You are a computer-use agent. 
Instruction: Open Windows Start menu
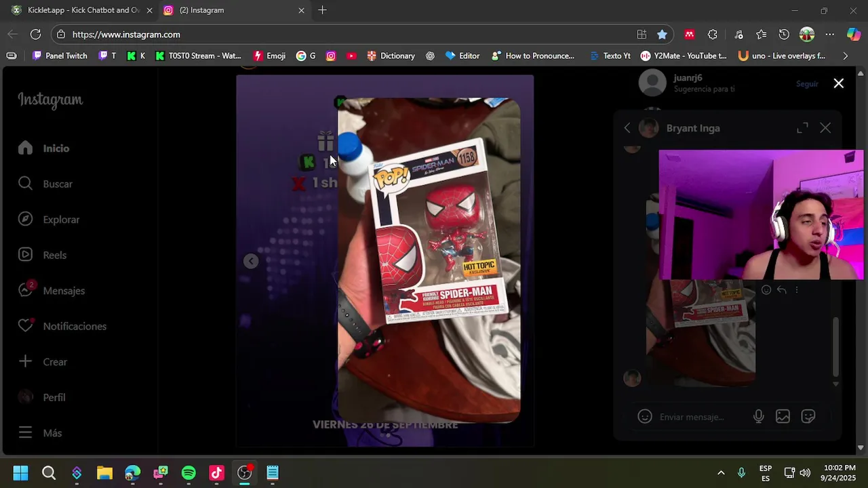click(20, 472)
